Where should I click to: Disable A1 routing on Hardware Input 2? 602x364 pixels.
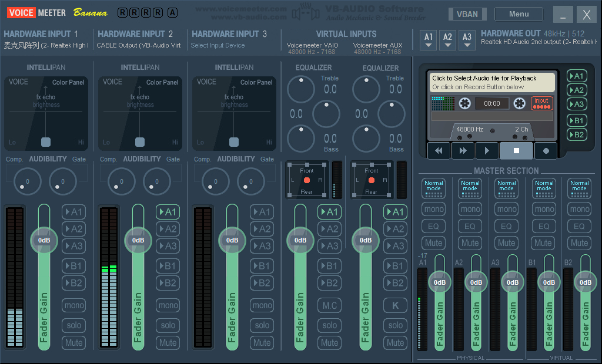[168, 212]
